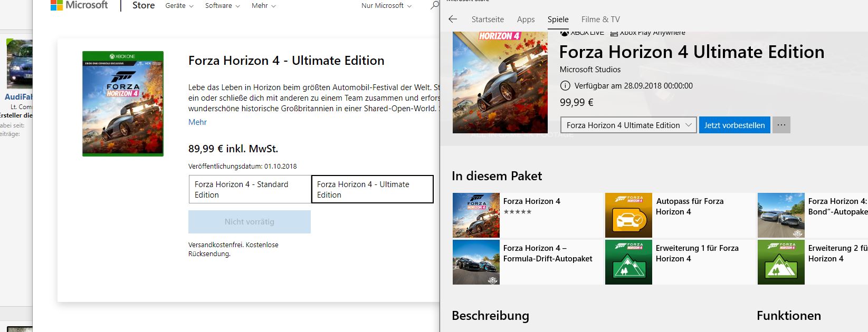The image size is (868, 332).
Task: Click the five-star rating under Forza Horizon 4
Action: pos(518,212)
